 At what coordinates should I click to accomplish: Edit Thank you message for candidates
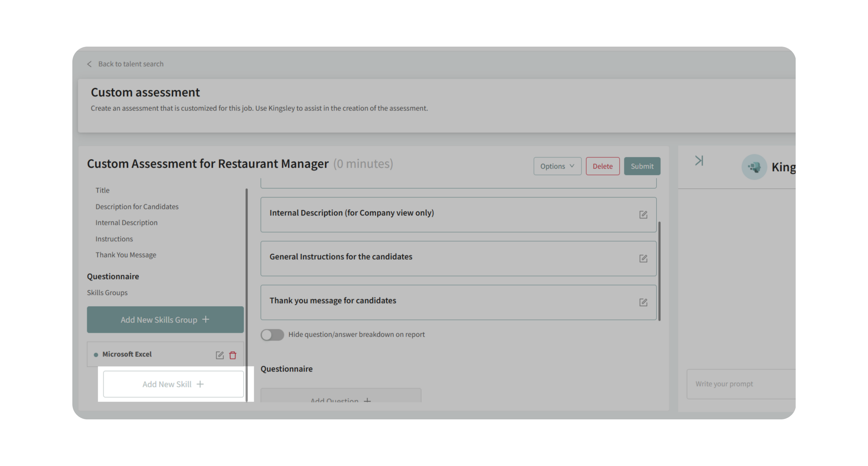(643, 302)
